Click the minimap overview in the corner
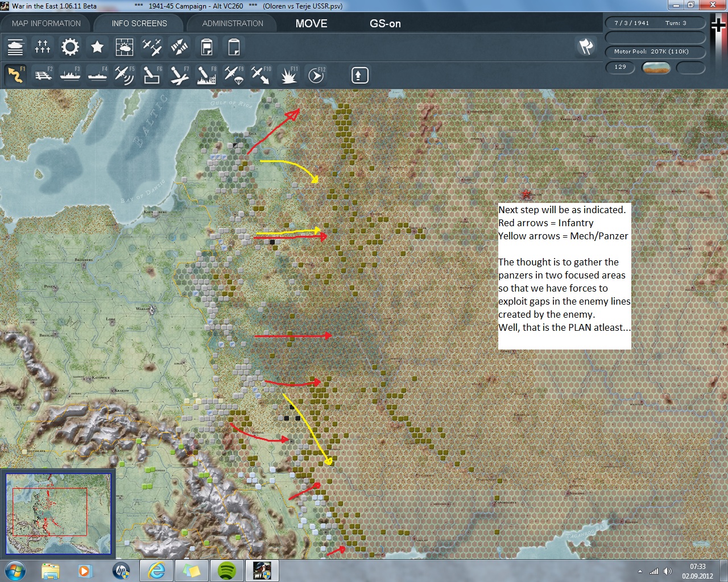 (x=58, y=513)
